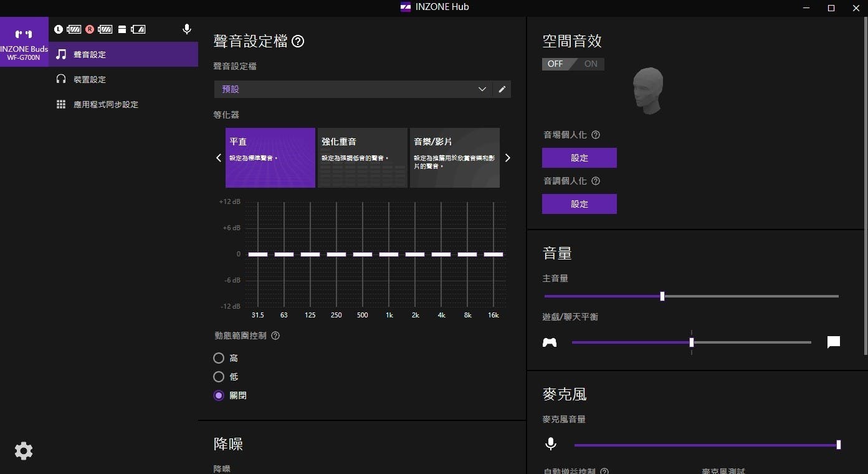Click the 音量 section heading

pos(557,253)
